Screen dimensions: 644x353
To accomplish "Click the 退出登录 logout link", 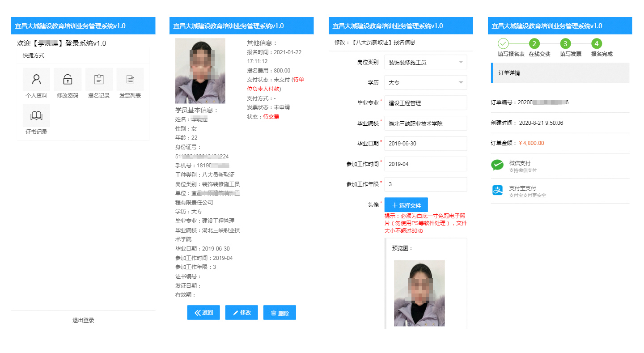I will click(x=83, y=320).
